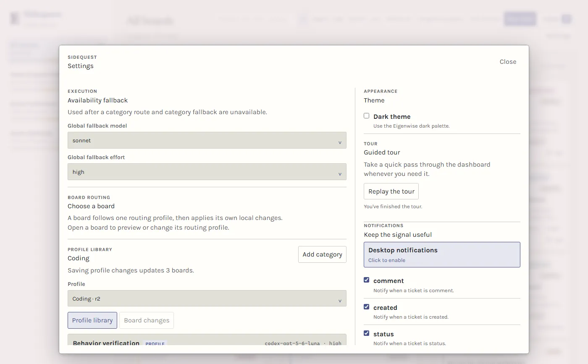Enable Desktop notifications

[x=442, y=254]
